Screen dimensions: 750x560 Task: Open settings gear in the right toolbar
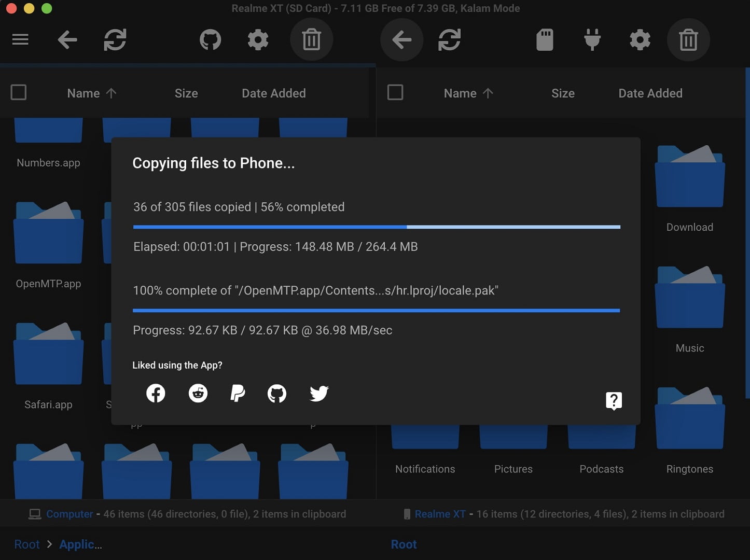(640, 39)
